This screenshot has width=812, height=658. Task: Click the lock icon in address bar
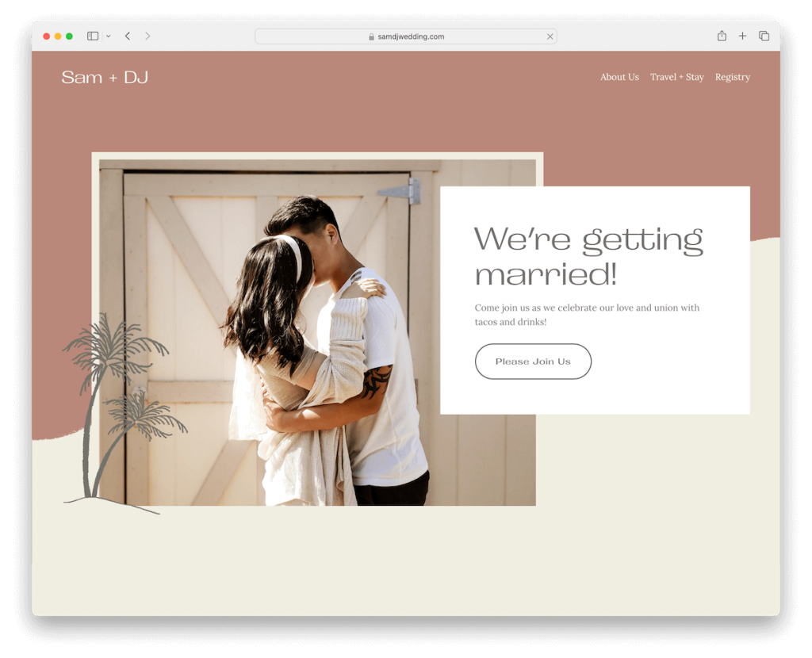371,36
